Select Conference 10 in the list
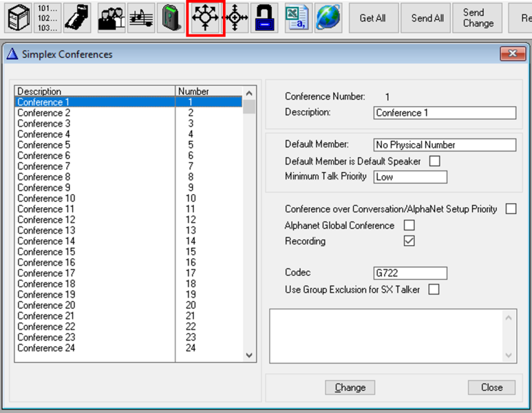The height and width of the screenshot is (413, 532). click(129, 198)
